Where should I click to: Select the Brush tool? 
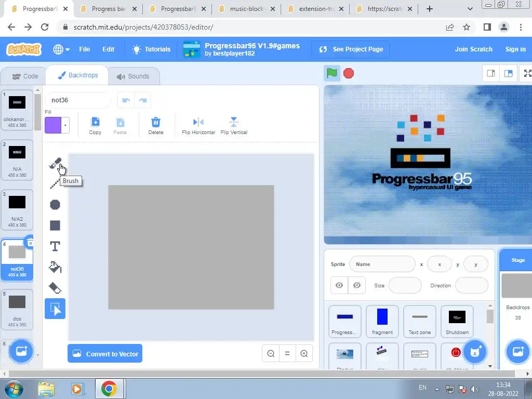click(55, 163)
